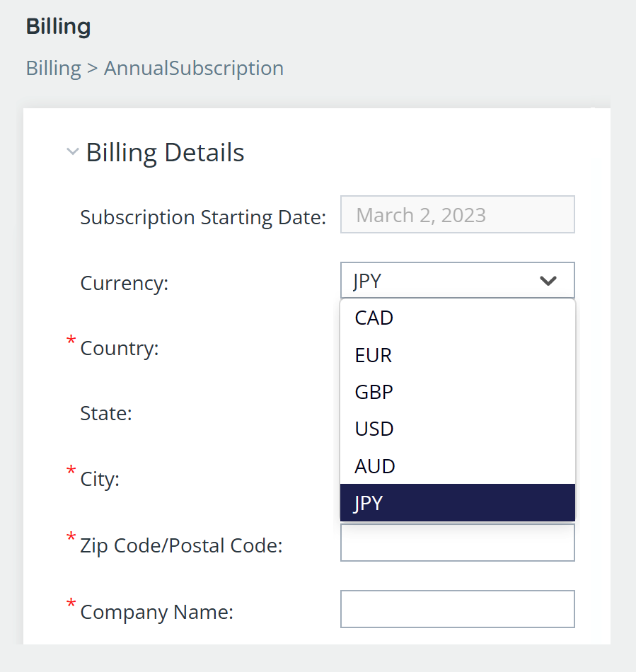The image size is (636, 672).
Task: Click the Billing page title
Action: [58, 27]
